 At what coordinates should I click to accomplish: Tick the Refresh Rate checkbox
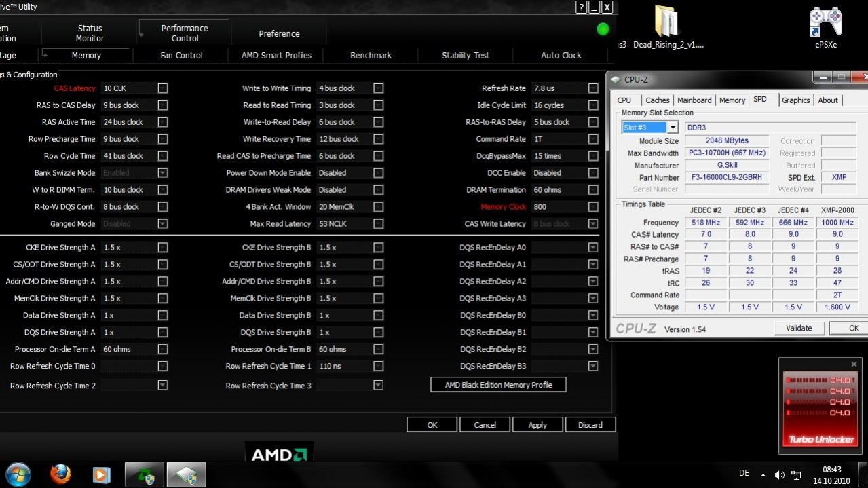tap(594, 88)
